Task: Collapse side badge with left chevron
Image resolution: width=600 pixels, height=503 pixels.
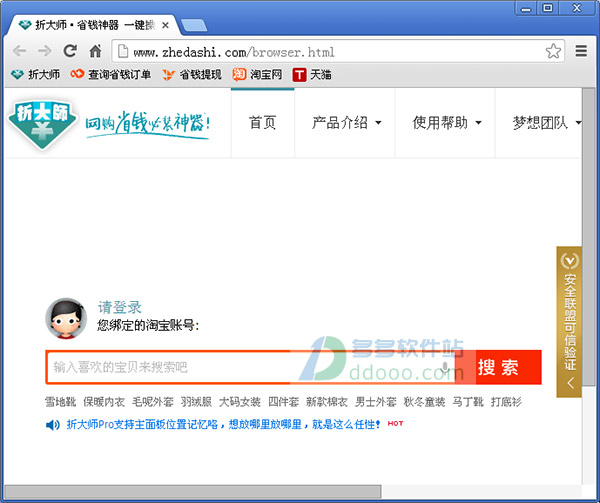Action: tap(571, 383)
